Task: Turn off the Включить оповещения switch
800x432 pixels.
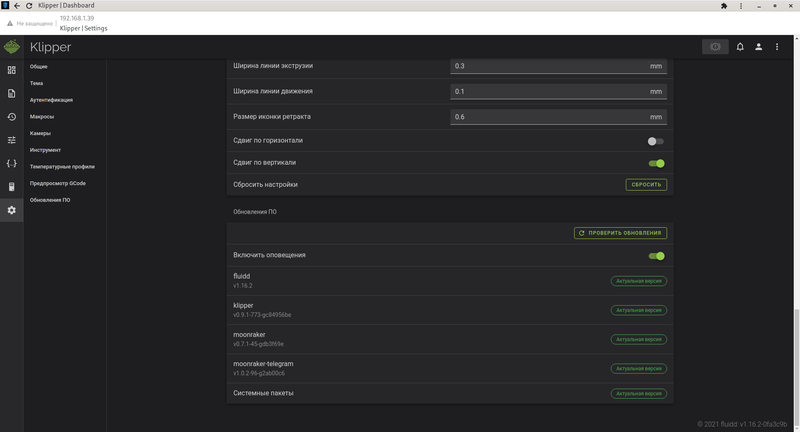Action: (656, 256)
